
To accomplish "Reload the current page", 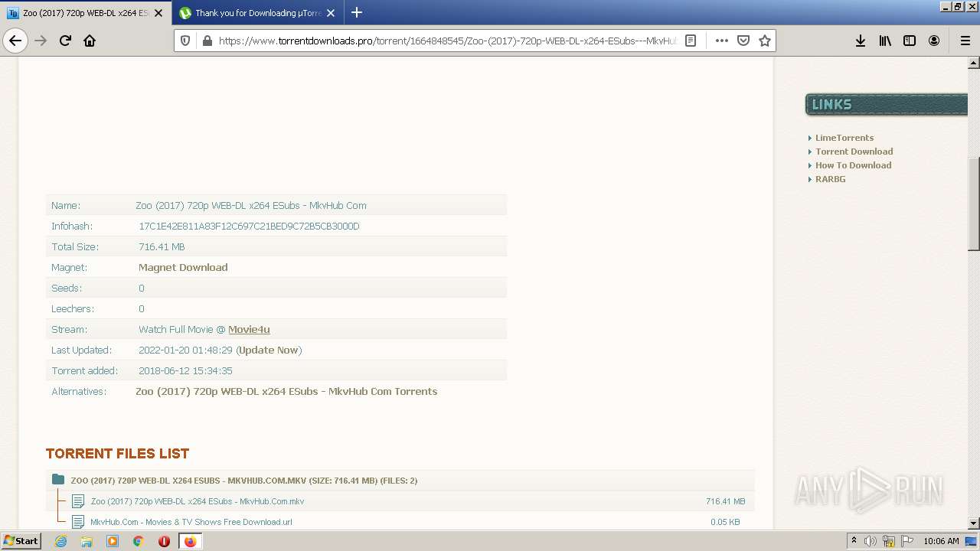I will (x=65, y=41).
